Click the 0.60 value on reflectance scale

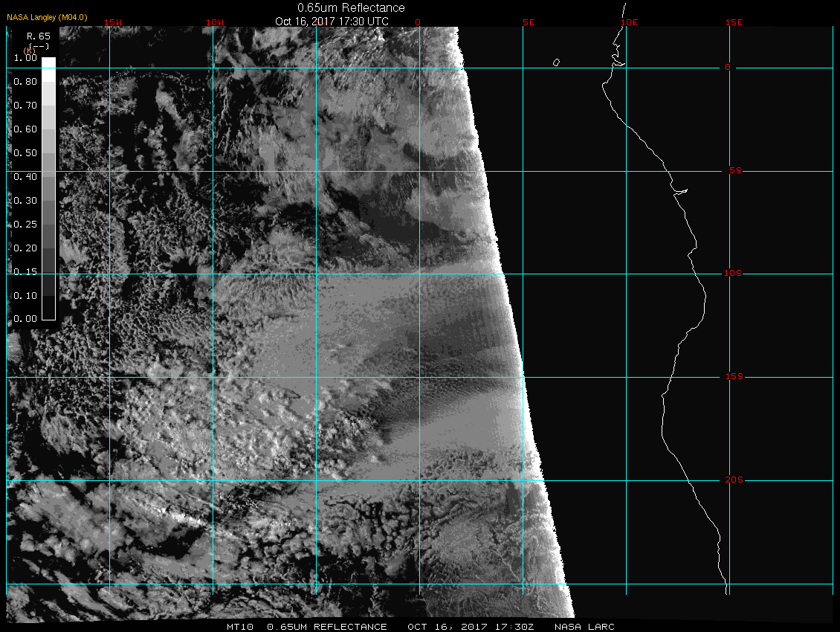coord(25,129)
